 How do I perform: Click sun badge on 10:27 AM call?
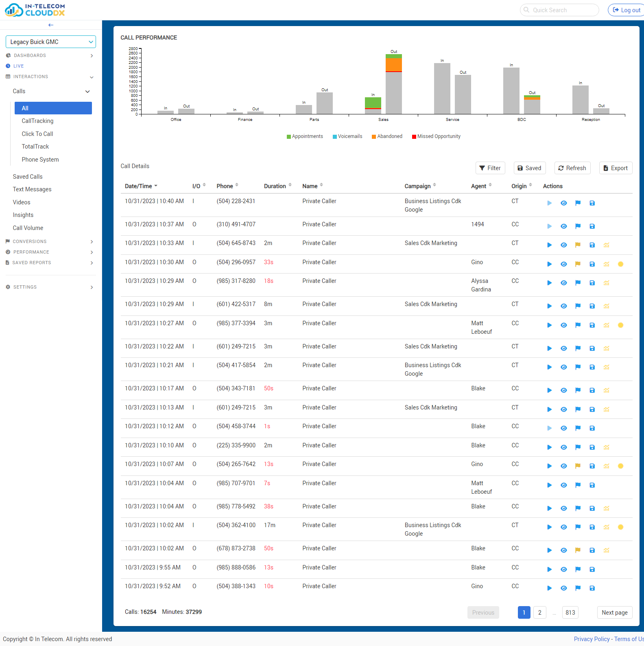620,325
